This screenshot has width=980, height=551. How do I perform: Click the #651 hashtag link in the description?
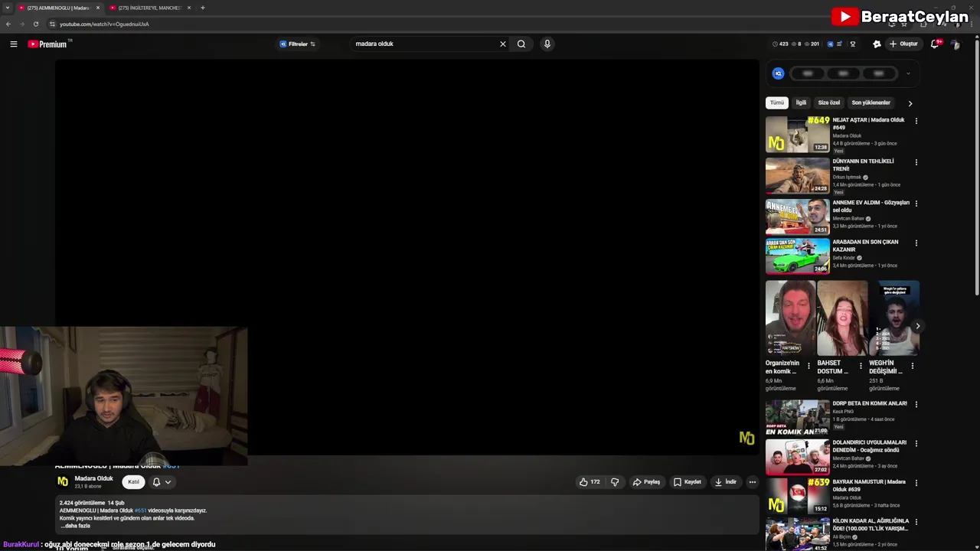click(140, 510)
